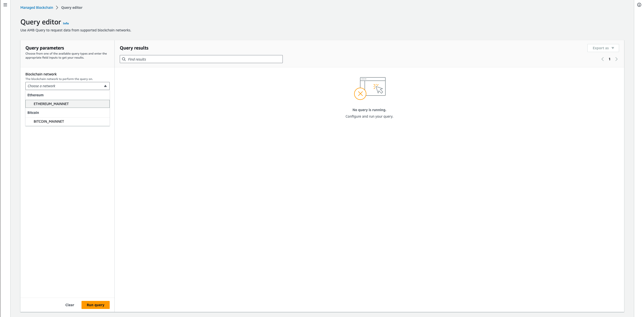Viewport: 644px width, 317px height.
Task: Click the breadcrumb separator chevron
Action: click(x=57, y=8)
